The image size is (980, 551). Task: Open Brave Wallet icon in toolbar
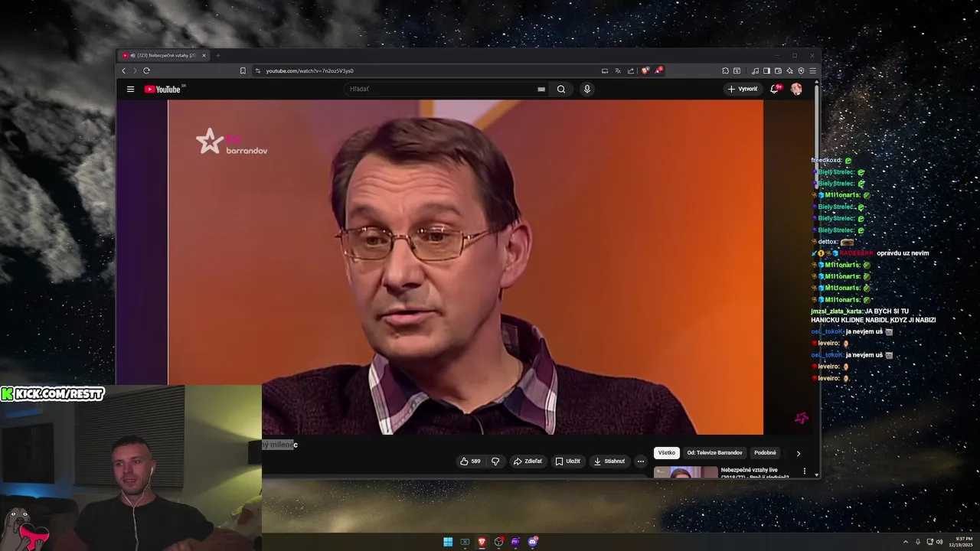(778, 70)
